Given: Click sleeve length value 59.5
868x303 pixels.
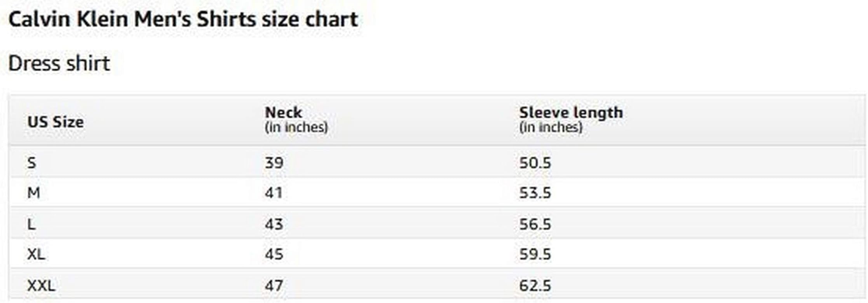Looking at the screenshot, I should coord(535,254).
